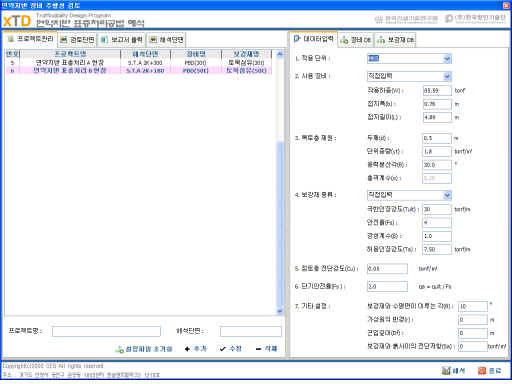Click the cell '토목섬유(50t)'
Screen dimensions: 512x384
[246, 71]
